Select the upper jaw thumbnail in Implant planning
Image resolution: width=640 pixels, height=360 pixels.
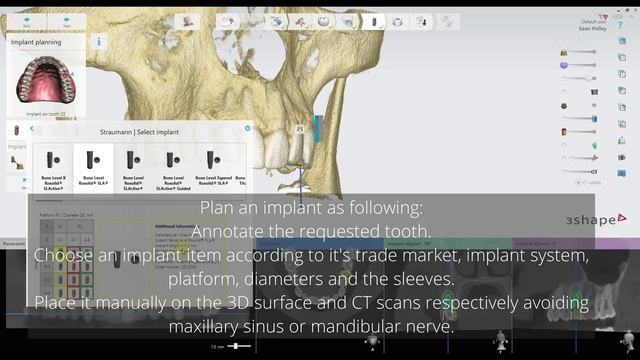click(x=46, y=80)
